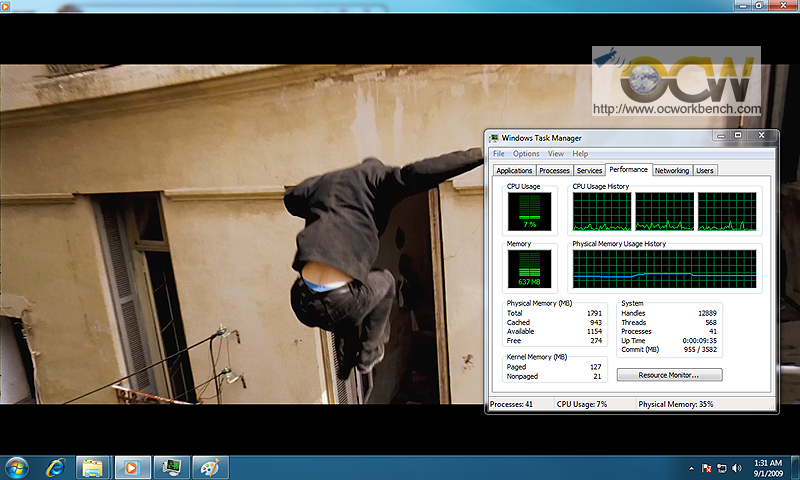The height and width of the screenshot is (480, 800).
Task: Click the Handles value 12889
Action: [x=707, y=313]
